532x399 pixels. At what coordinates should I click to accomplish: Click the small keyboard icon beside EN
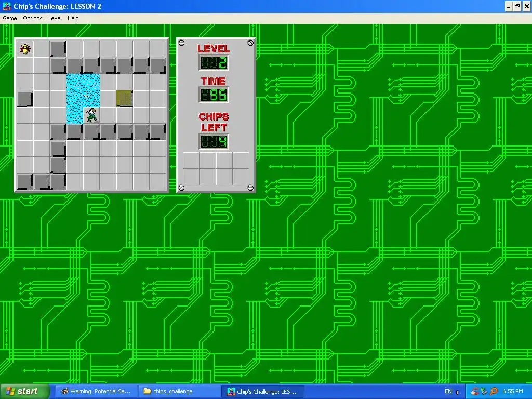coord(457,392)
